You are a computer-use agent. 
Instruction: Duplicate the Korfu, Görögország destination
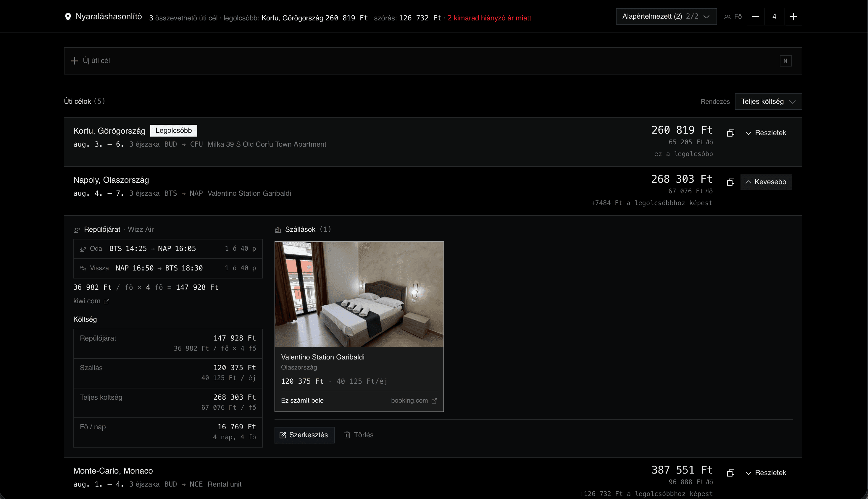(x=730, y=133)
